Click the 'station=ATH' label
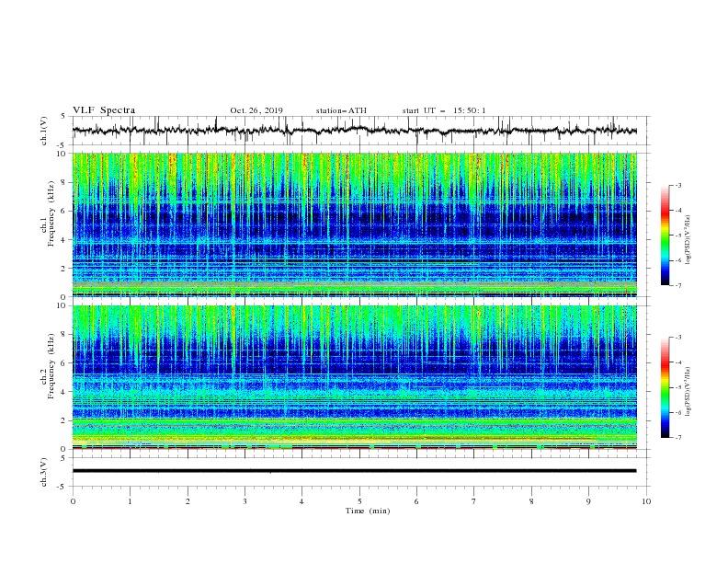 341,110
